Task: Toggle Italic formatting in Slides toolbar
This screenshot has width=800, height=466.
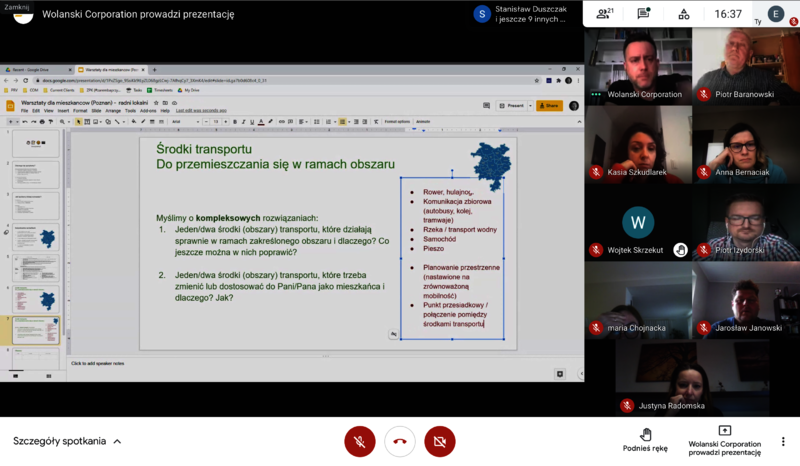Action: [243, 121]
